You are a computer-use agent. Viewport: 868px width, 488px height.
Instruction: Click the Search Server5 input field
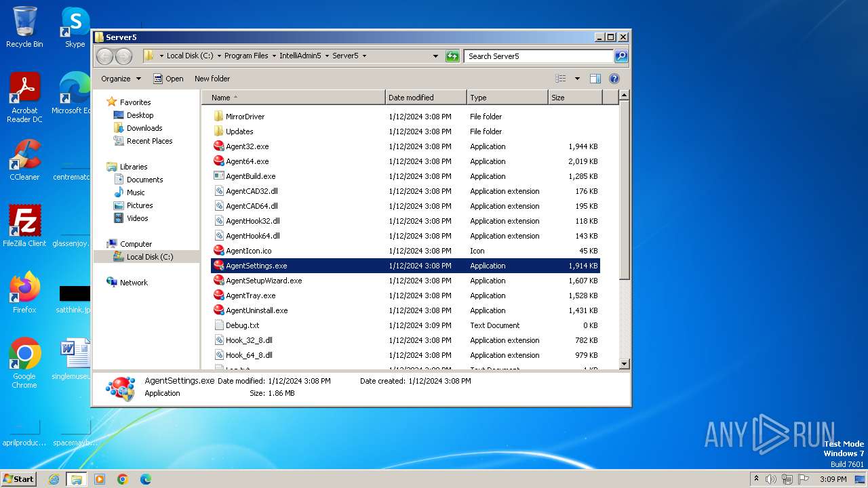[x=539, y=56]
